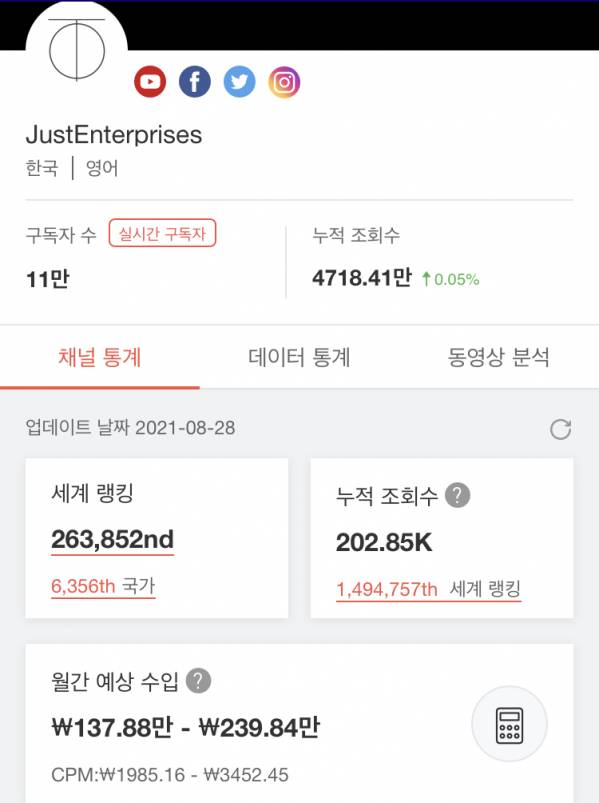Open the revenue calculator icon
The height and width of the screenshot is (803, 599).
[x=509, y=725]
